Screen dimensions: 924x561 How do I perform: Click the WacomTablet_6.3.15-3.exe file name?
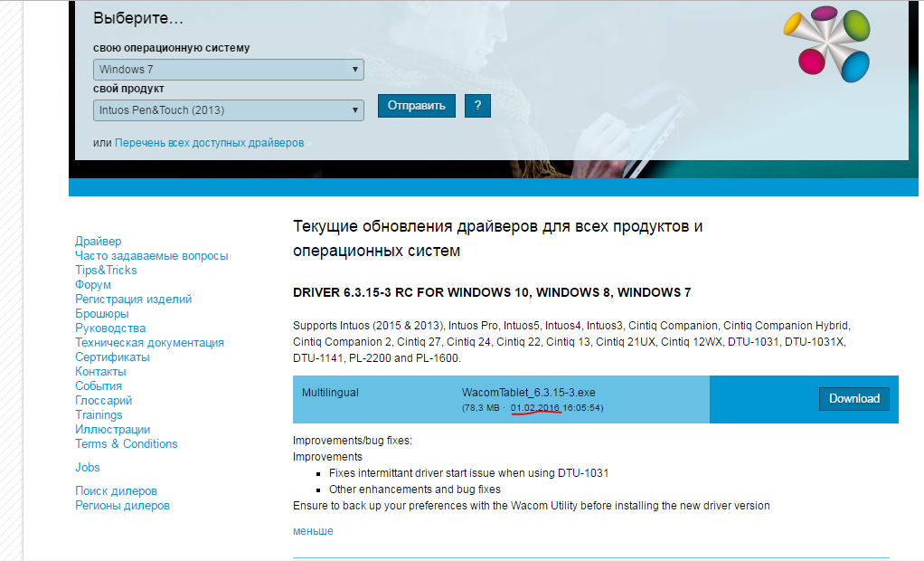[x=529, y=393]
